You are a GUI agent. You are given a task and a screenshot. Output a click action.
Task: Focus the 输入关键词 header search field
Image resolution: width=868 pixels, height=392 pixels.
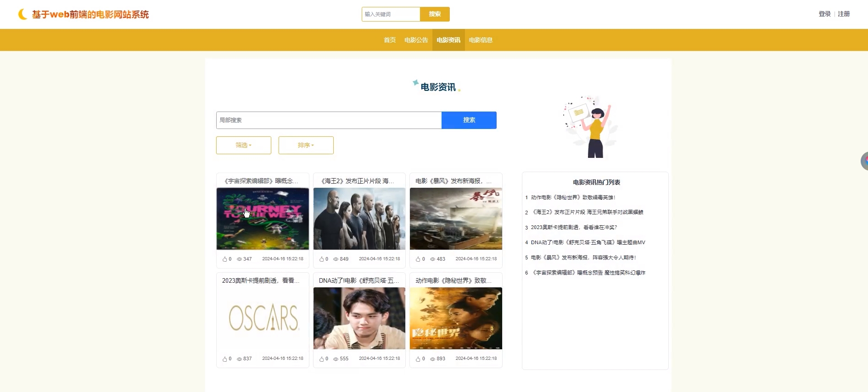[391, 14]
